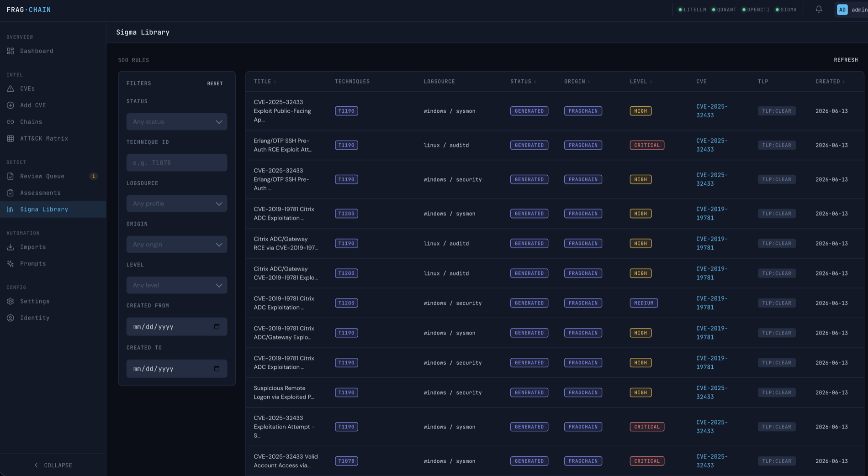Open the Any profile logsource dropdown
Viewport: 868px width, 476px height.
point(177,204)
